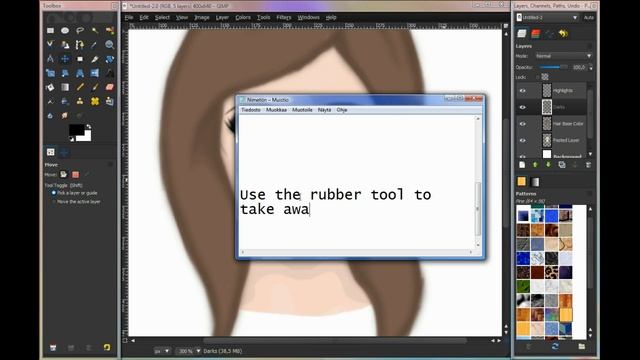The width and height of the screenshot is (640, 360).
Task: Open the px unit dropdown in status bar
Action: point(162,351)
